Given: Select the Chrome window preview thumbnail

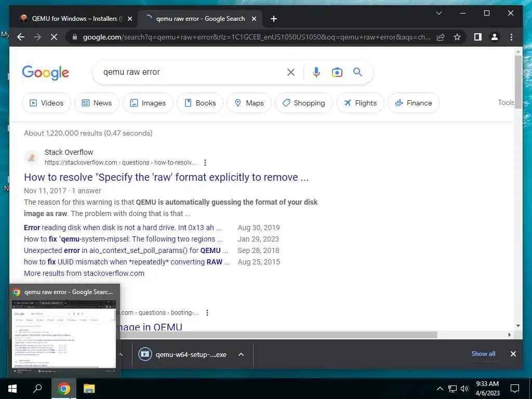Looking at the screenshot, I should (64, 335).
